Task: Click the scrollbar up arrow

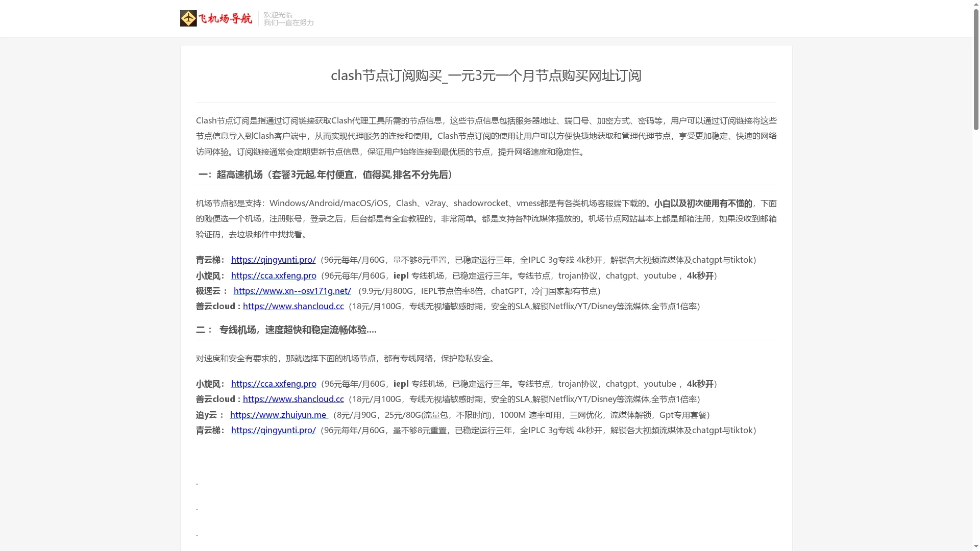Action: (976, 4)
